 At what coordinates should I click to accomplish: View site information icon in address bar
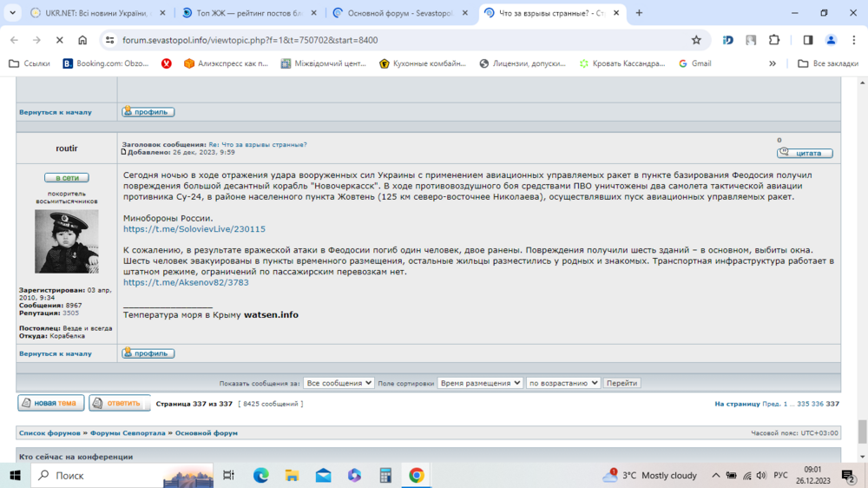click(109, 40)
